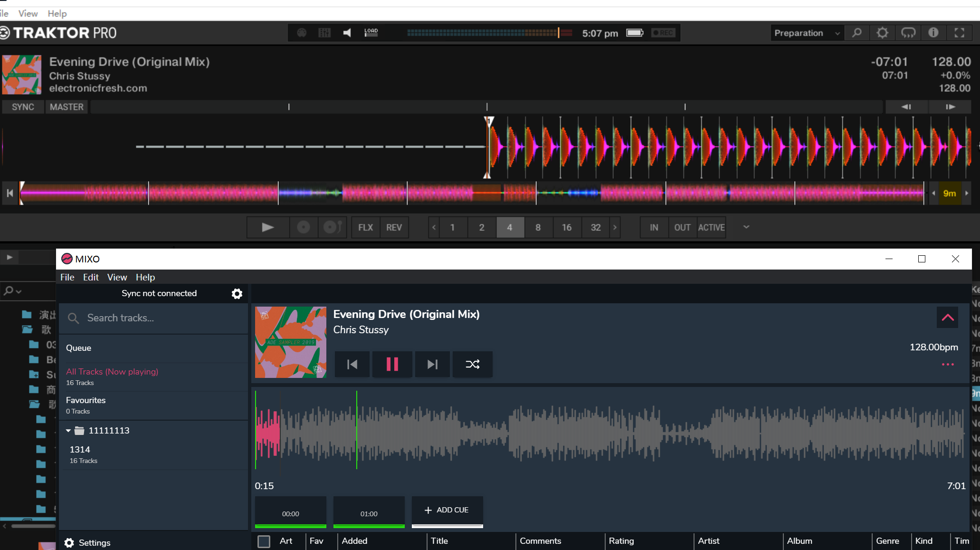Screen dimensions: 980x550
Task: Click the shuffle icon in MIXO player
Action: tap(472, 364)
